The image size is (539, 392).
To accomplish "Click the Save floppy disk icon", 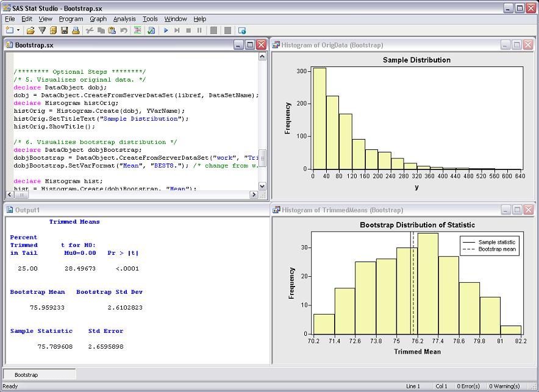I will click(64, 30).
